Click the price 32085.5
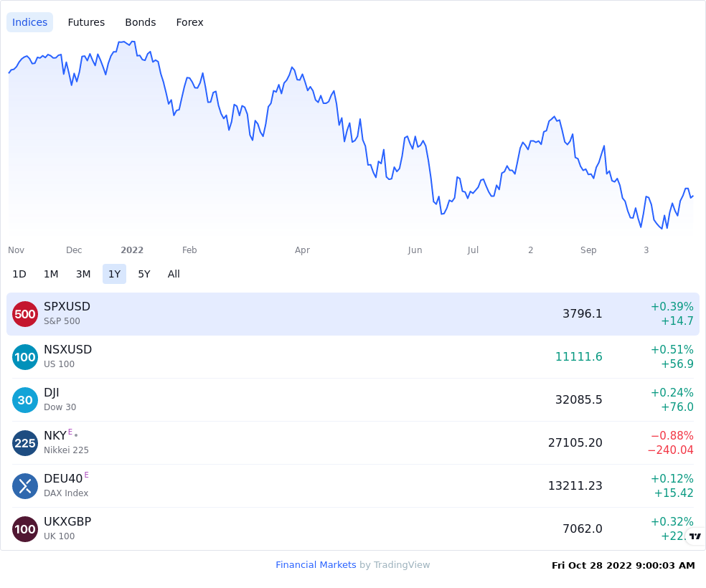The height and width of the screenshot is (588, 706). point(578,399)
